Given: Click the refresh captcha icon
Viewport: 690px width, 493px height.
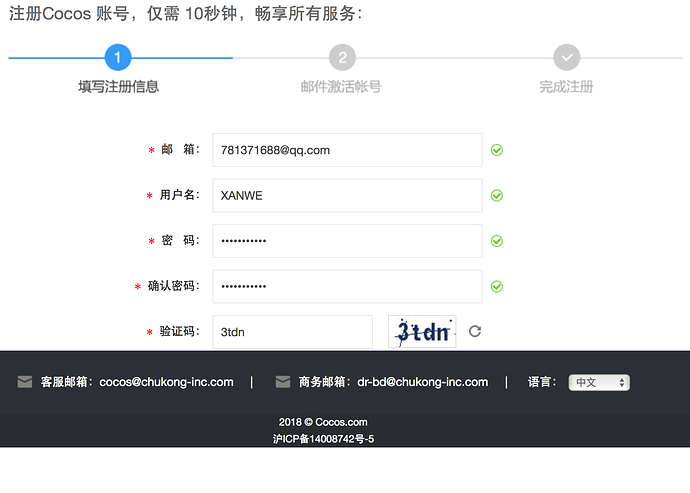Looking at the screenshot, I should (x=475, y=331).
